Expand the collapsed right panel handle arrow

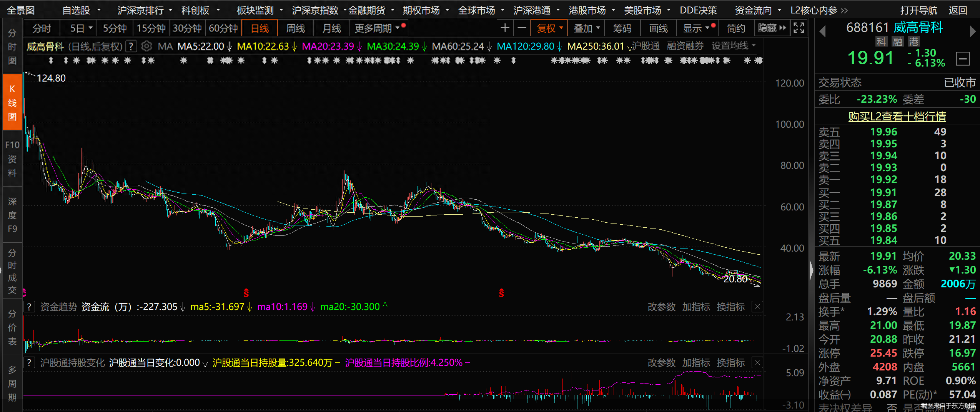pyautogui.click(x=811, y=270)
